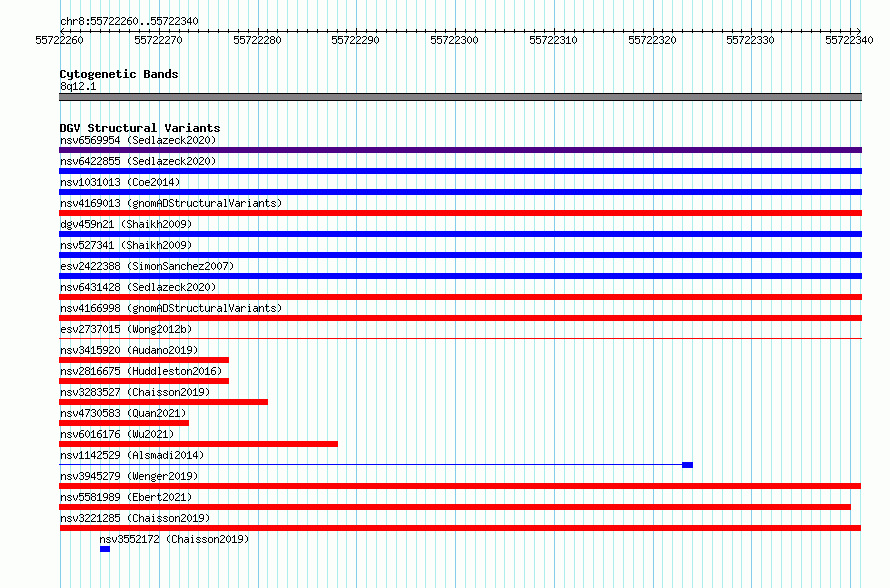Click the ruler tick labeled 55722330
Viewport: 890px width, 588px height.
pyautogui.click(x=750, y=40)
